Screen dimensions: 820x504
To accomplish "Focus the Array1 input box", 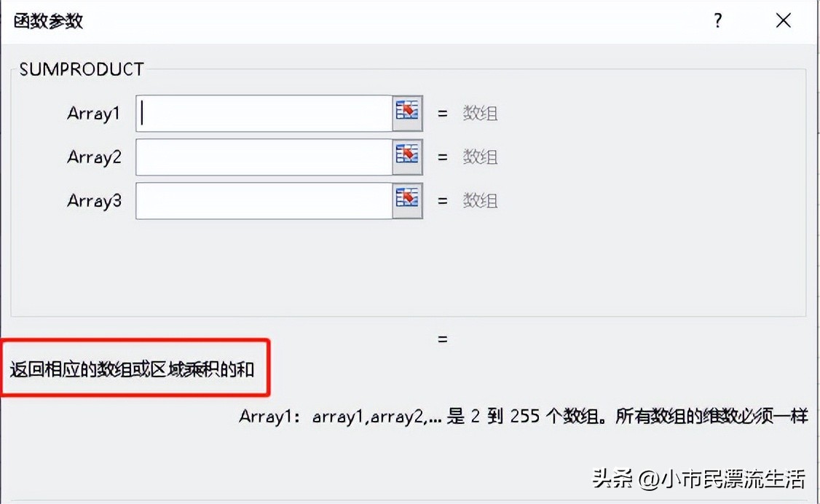I will coord(264,113).
